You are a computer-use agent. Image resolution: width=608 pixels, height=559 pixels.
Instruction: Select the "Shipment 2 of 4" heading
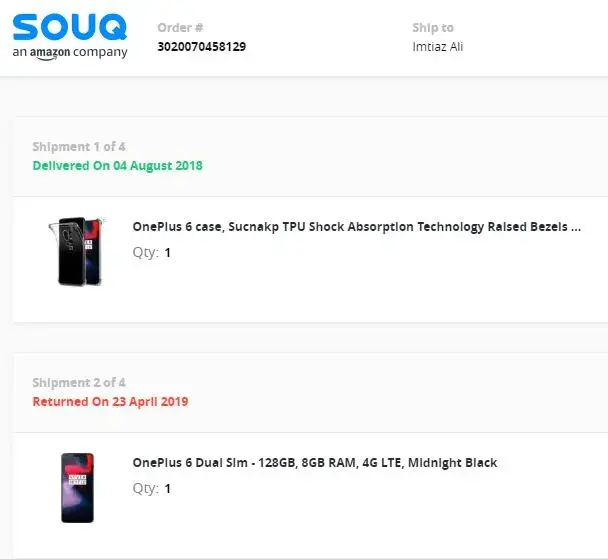79,383
